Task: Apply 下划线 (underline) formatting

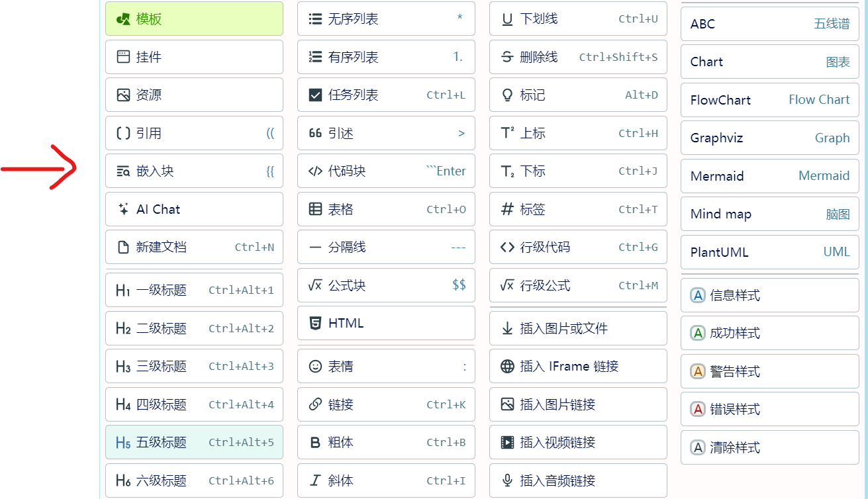Action: (577, 19)
